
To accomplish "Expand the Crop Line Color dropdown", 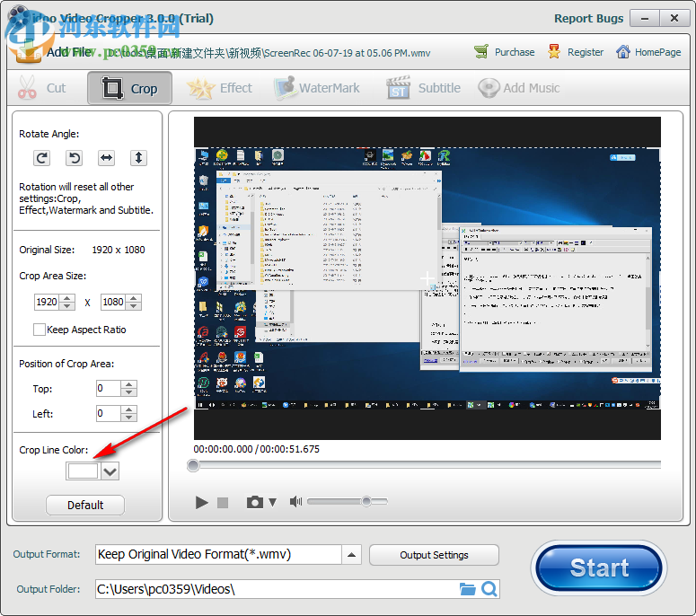I will click(x=110, y=471).
